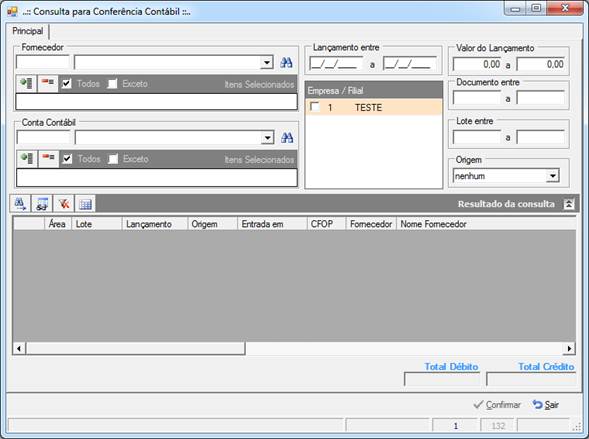Click the Documento entre second field
The height and width of the screenshot is (439, 589).
541,98
